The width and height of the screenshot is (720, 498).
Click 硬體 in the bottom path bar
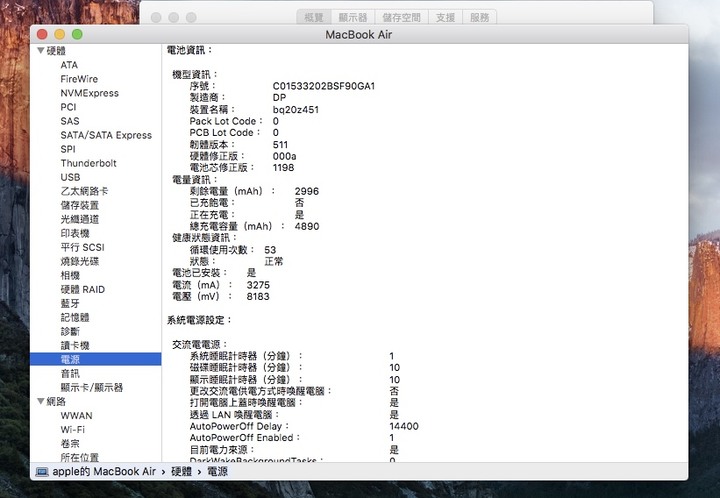click(x=181, y=472)
